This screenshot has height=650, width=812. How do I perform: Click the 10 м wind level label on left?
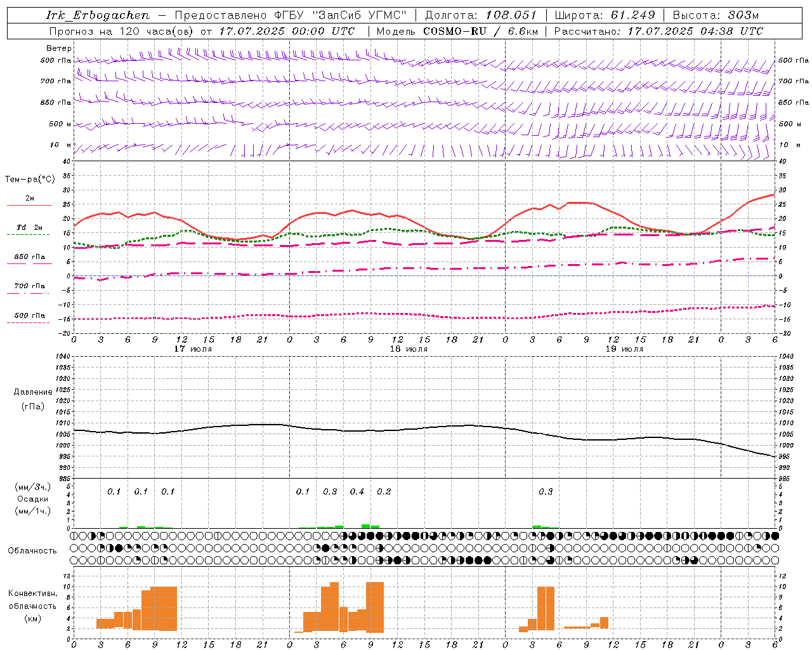(60, 145)
